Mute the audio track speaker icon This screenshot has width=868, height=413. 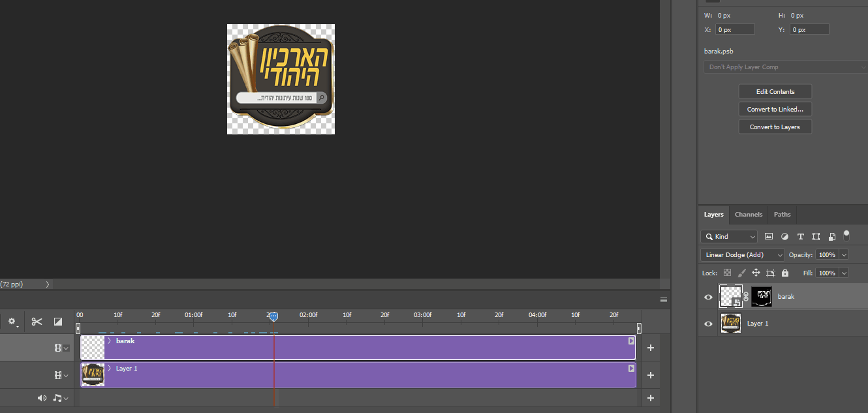(42, 398)
